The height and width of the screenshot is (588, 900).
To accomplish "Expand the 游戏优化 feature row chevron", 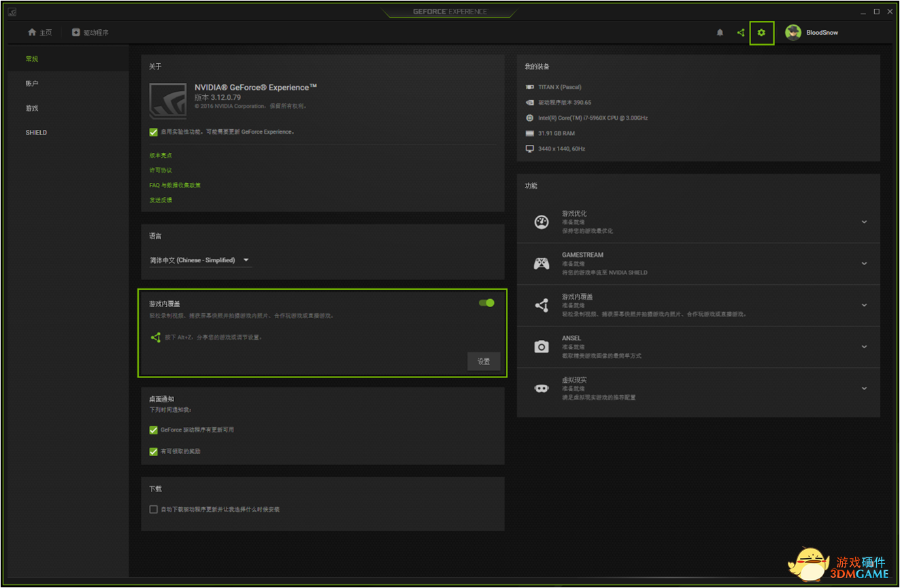I will pos(864,222).
